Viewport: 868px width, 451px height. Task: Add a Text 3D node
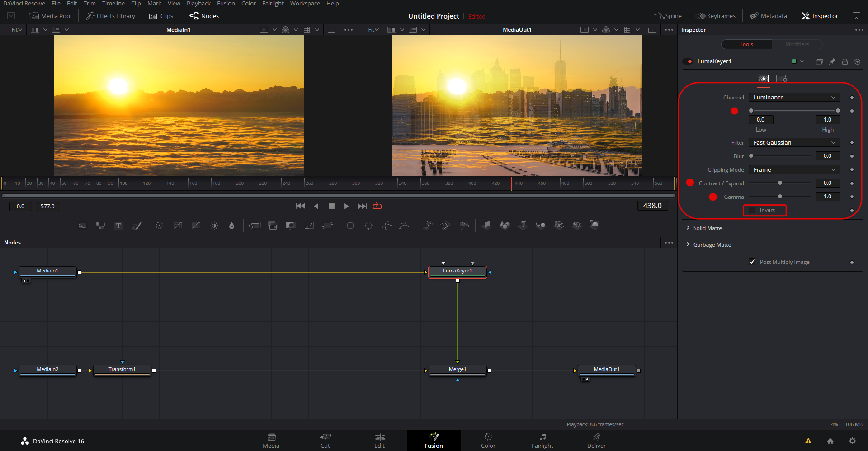[523, 225]
